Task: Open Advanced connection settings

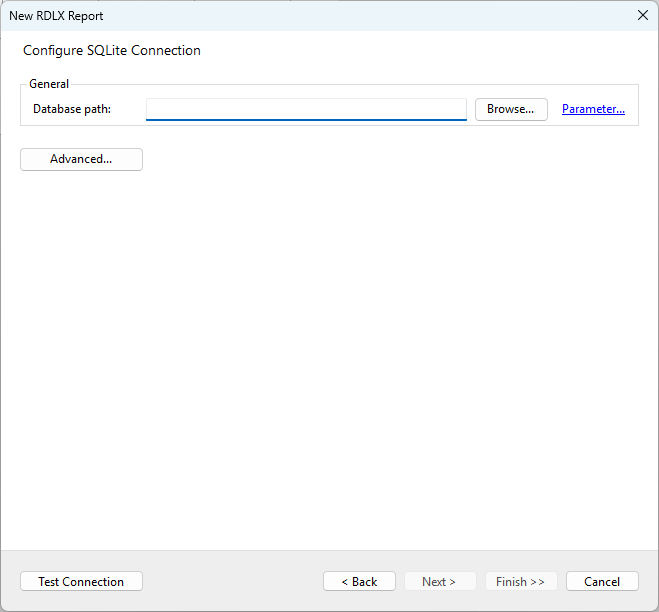Action: pyautogui.click(x=82, y=159)
